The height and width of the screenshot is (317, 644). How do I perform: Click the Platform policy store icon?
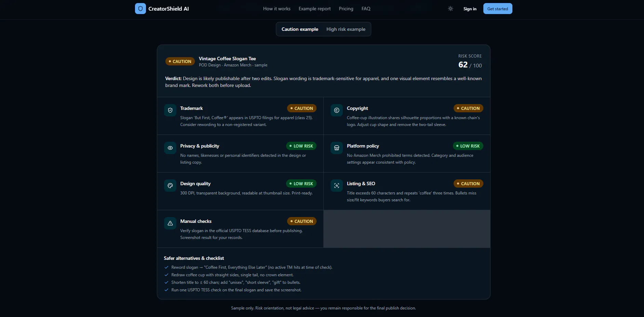pos(337,148)
